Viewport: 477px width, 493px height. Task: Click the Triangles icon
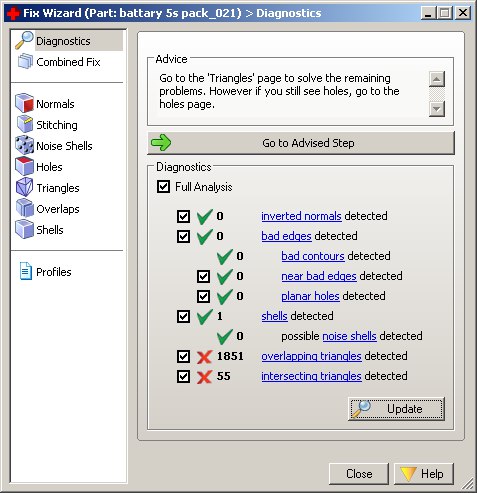point(24,187)
